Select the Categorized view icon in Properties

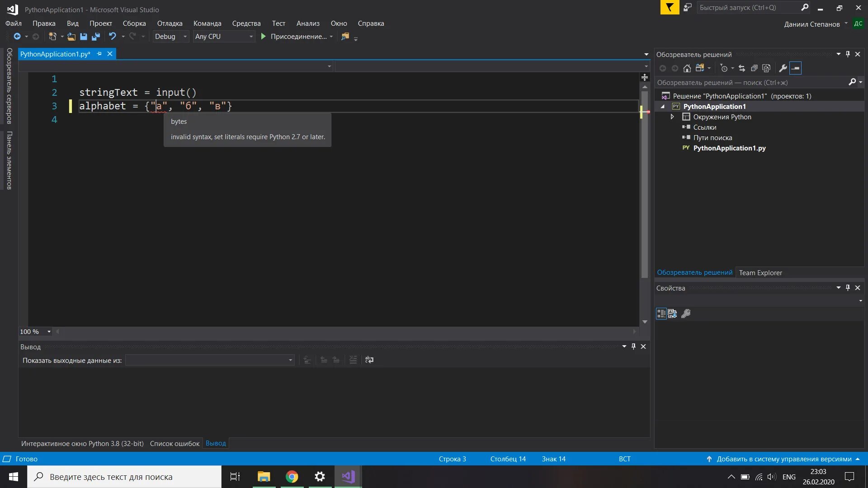[x=661, y=314]
